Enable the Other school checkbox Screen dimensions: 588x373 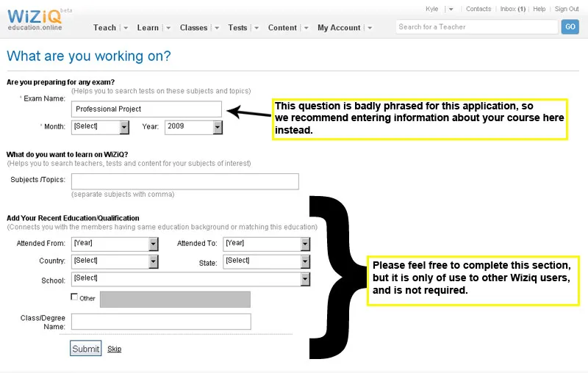[x=74, y=297]
